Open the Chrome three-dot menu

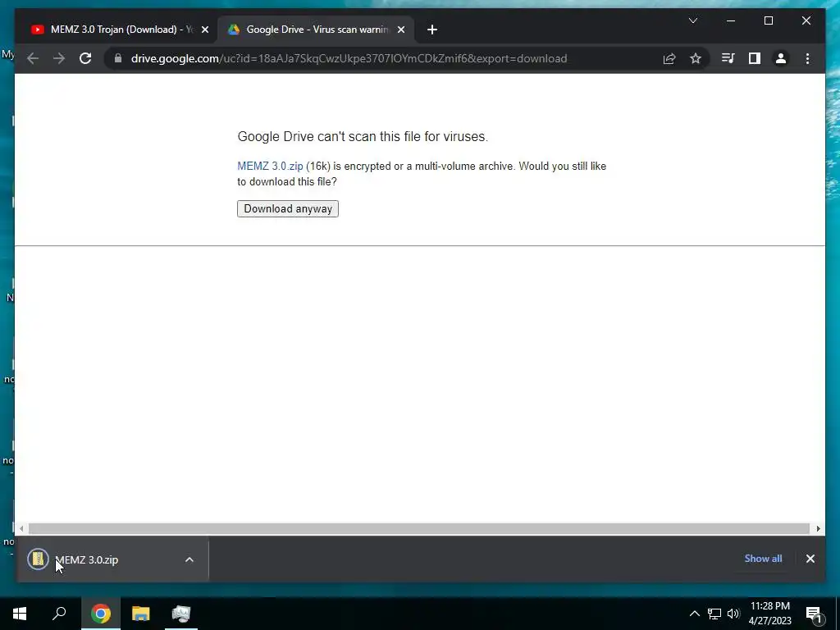pos(807,58)
